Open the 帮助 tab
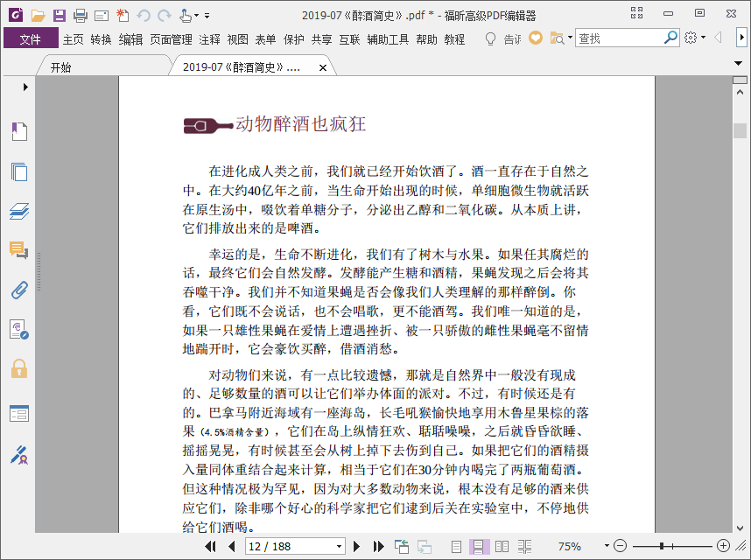751x560 pixels. pyautogui.click(x=426, y=39)
